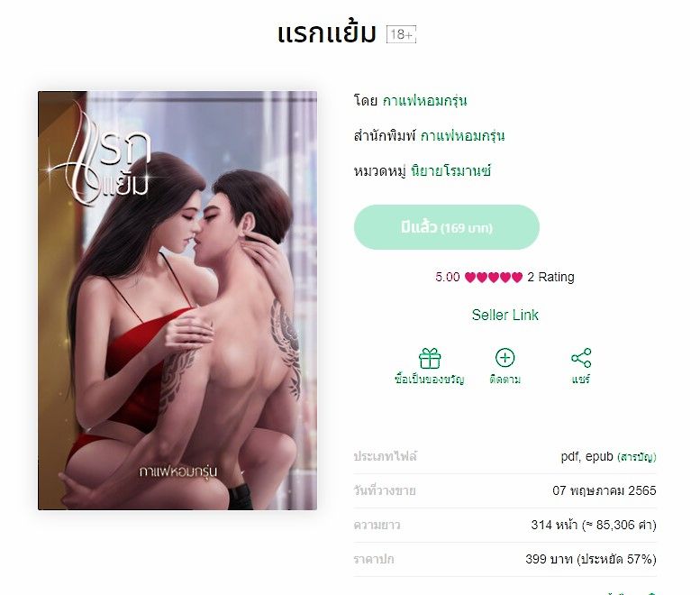Click the first pink heart rating
Viewport: 700px width, 595px height.
point(470,278)
